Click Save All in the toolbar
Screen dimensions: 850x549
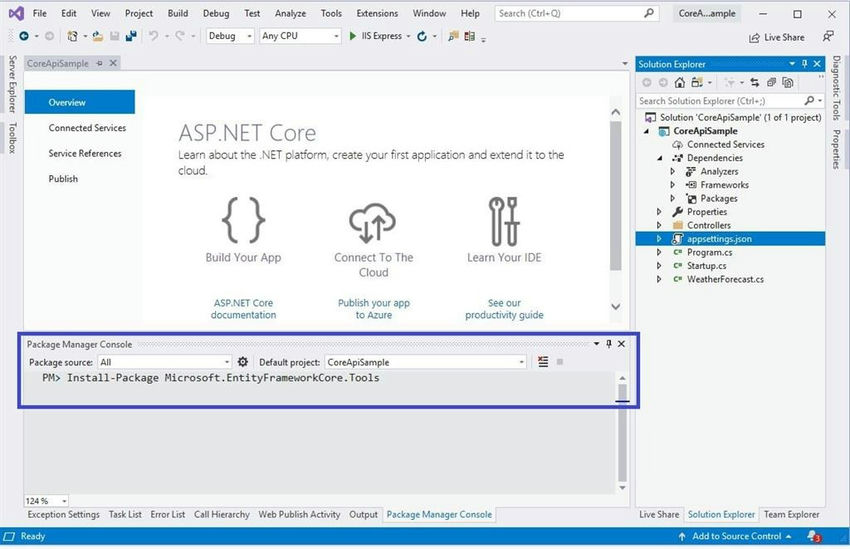click(x=131, y=36)
